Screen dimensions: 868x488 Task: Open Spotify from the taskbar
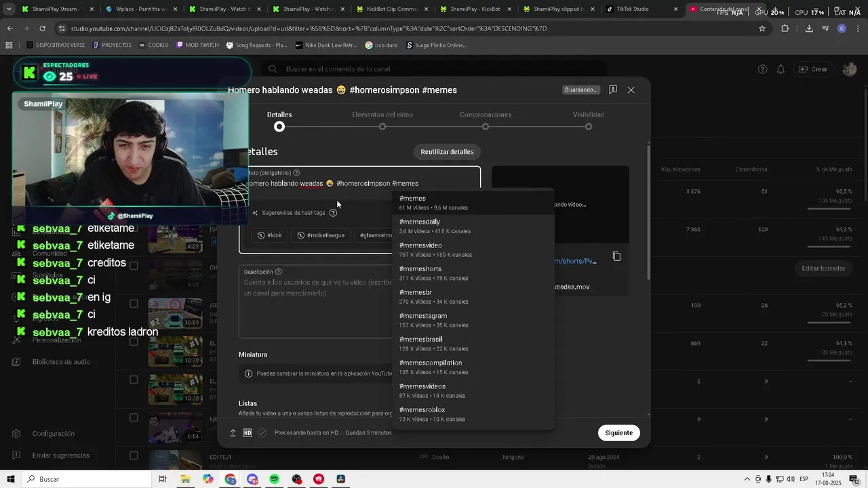pyautogui.click(x=275, y=479)
